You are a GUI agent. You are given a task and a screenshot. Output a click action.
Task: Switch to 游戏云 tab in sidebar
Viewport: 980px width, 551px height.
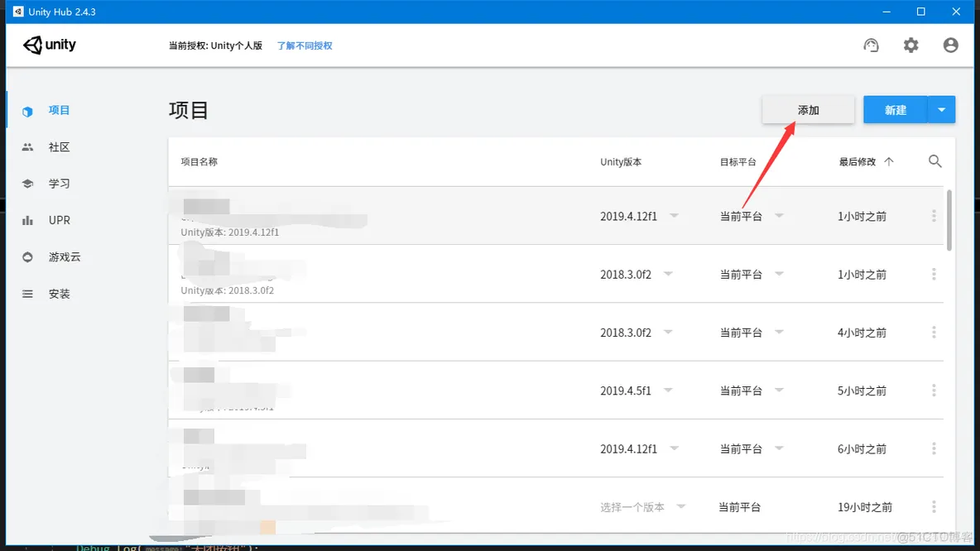click(65, 256)
